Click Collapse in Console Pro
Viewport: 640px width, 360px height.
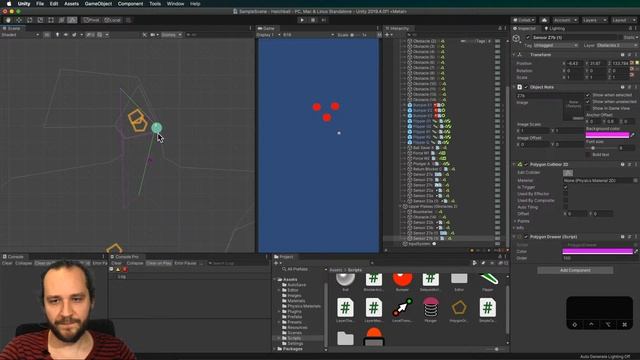click(135, 263)
